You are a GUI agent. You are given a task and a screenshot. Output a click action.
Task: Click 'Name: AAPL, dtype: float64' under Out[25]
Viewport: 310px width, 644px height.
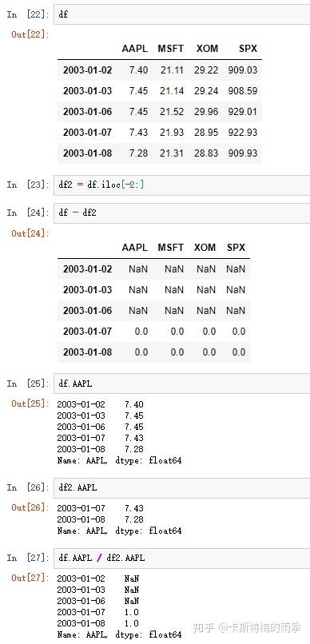point(119,461)
